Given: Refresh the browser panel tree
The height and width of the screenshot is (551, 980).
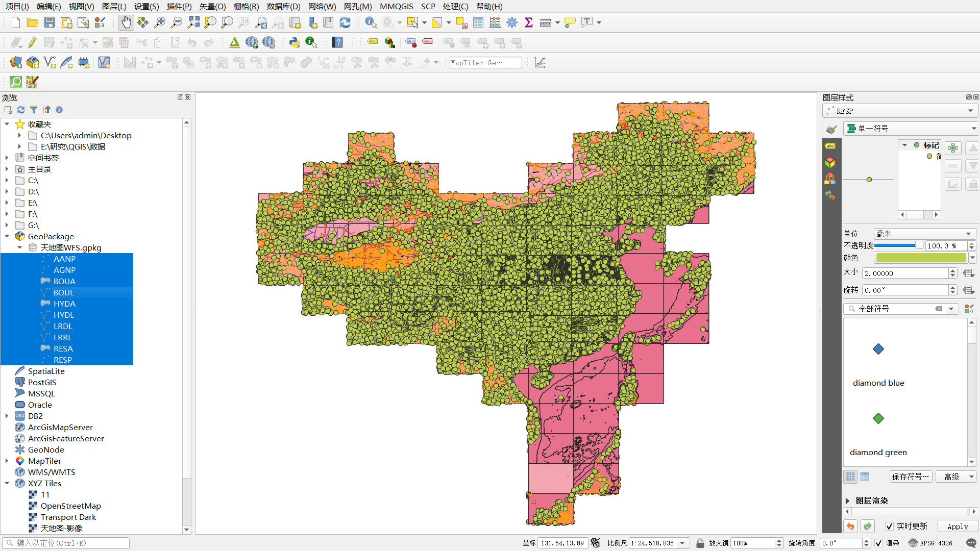Looking at the screenshot, I should [21, 110].
